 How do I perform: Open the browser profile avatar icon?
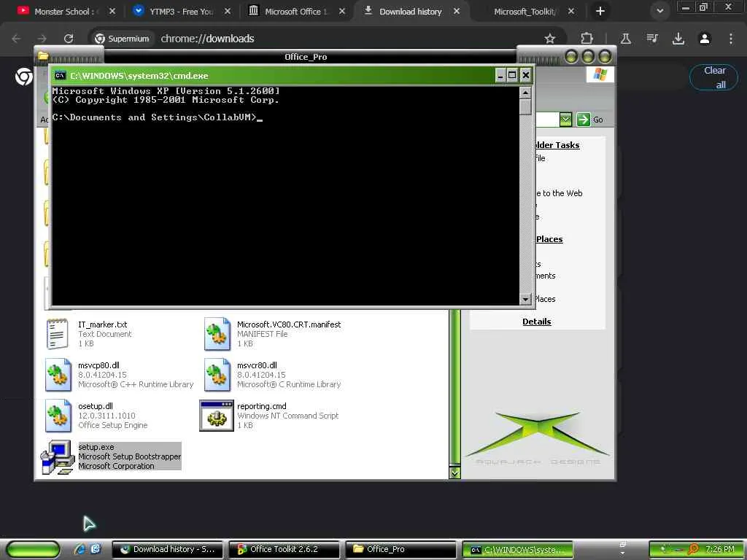[x=705, y=39]
